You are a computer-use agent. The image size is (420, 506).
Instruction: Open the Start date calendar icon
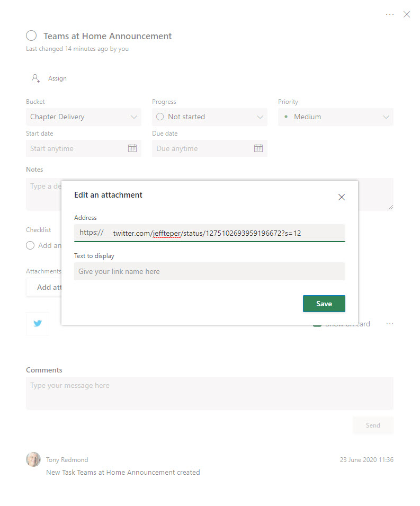point(132,148)
